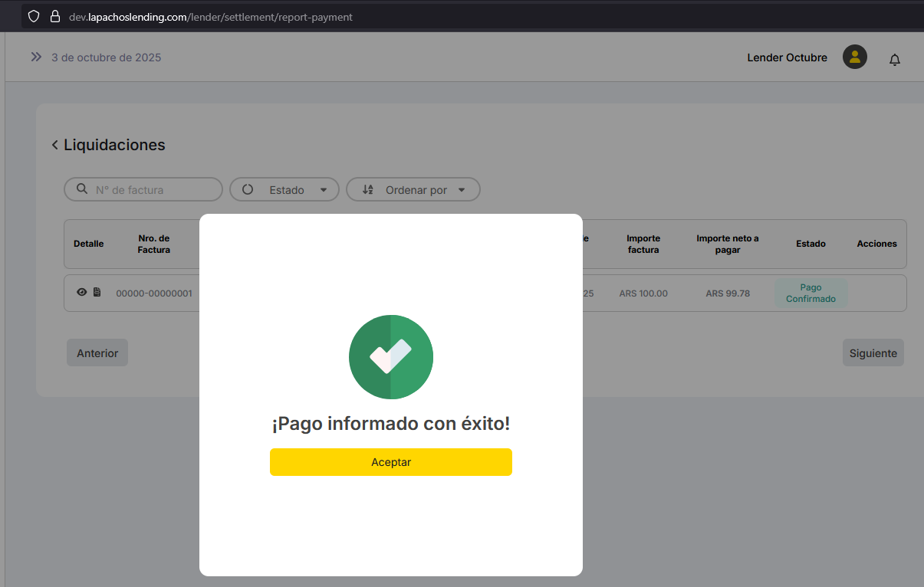Open the Estado filter dropdown

[284, 190]
